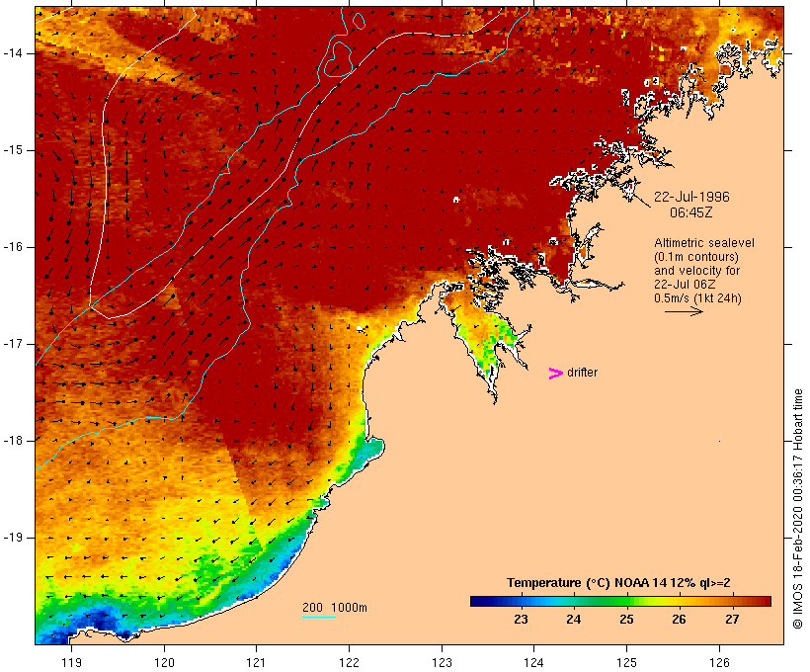Click the 23 value on temperature scale
810x672 pixels.
[x=521, y=620]
